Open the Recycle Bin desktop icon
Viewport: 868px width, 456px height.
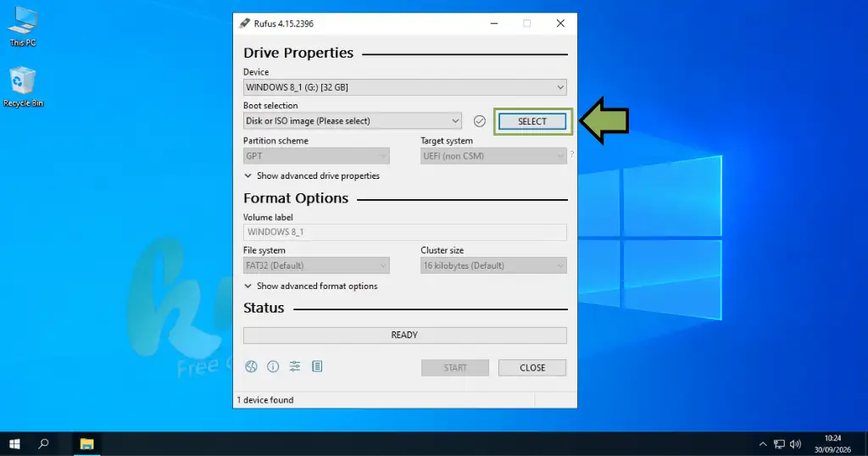[x=23, y=87]
